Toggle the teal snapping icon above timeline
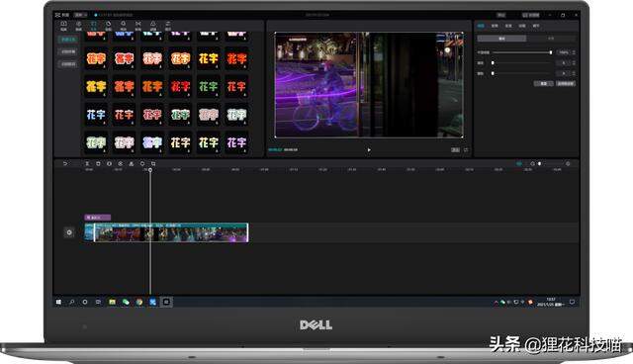633x364 pixels. [519, 164]
